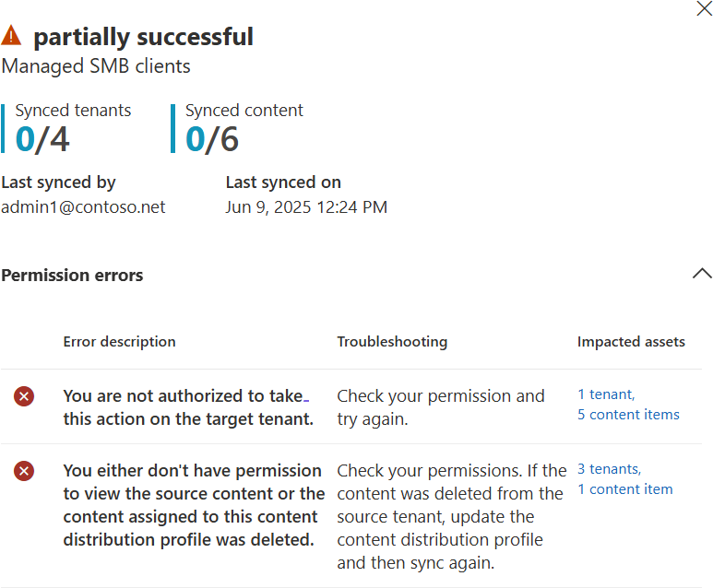Select the 'not authorized' error row description

point(188,407)
